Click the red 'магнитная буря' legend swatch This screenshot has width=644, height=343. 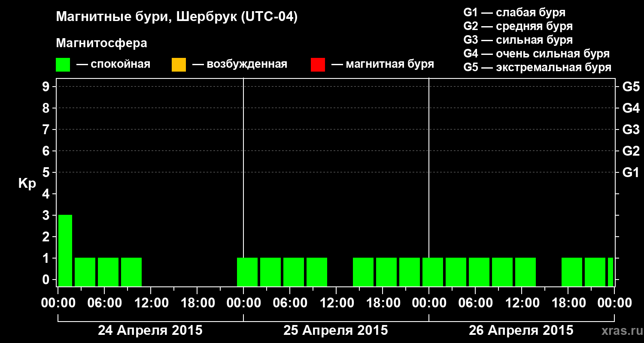pos(318,65)
